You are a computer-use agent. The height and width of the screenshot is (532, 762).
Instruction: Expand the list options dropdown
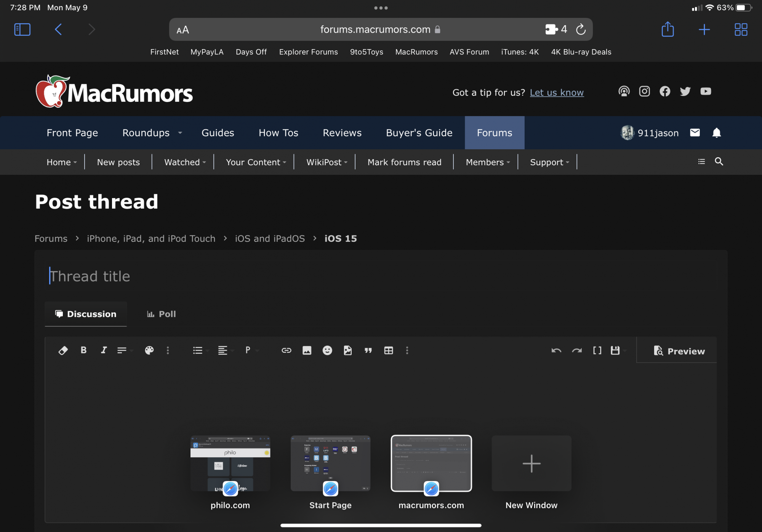point(200,350)
